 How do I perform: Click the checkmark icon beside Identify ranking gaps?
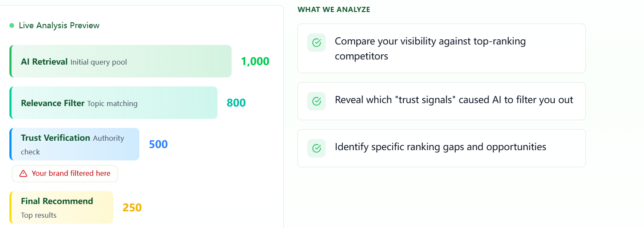[x=316, y=148]
